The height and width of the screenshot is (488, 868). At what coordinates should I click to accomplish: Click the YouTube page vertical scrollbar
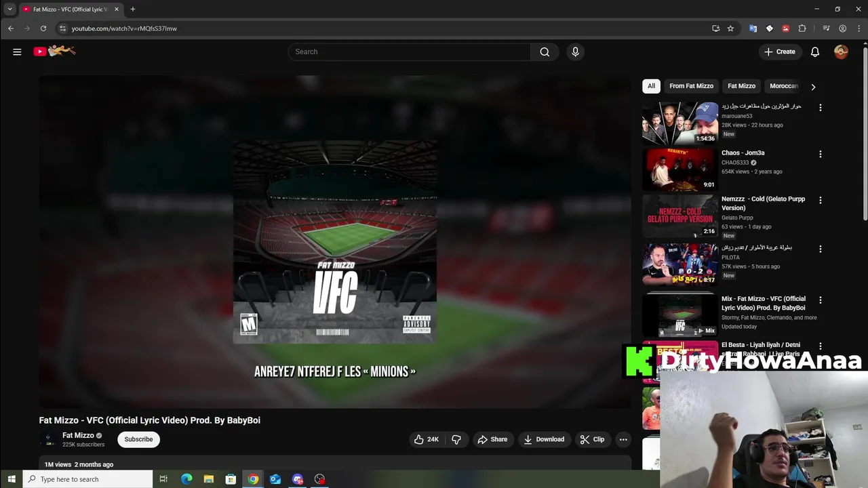coord(865,132)
